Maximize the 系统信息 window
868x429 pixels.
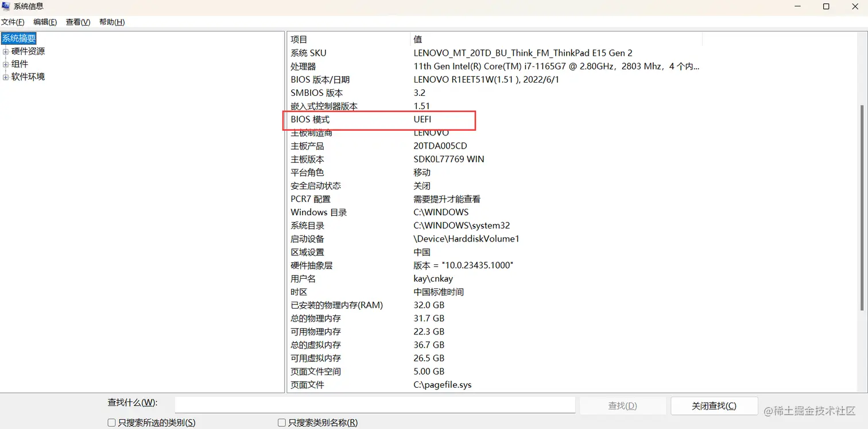click(x=826, y=6)
